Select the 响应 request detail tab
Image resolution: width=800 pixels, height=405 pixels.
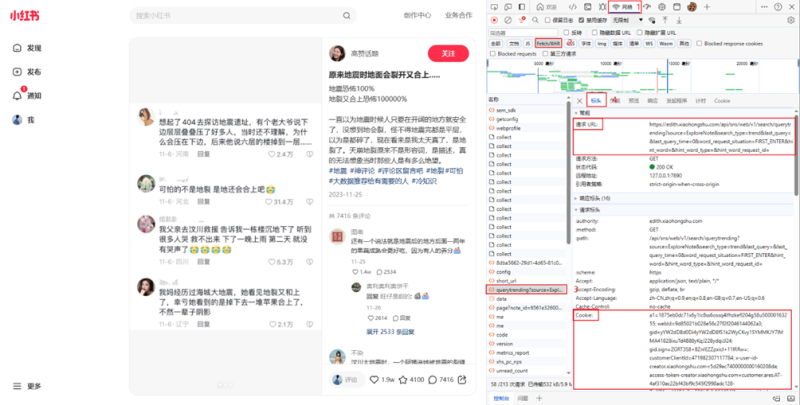tap(653, 101)
